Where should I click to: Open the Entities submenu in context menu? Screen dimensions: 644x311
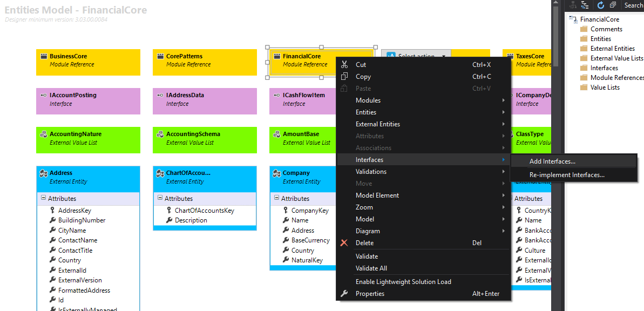tap(423, 112)
